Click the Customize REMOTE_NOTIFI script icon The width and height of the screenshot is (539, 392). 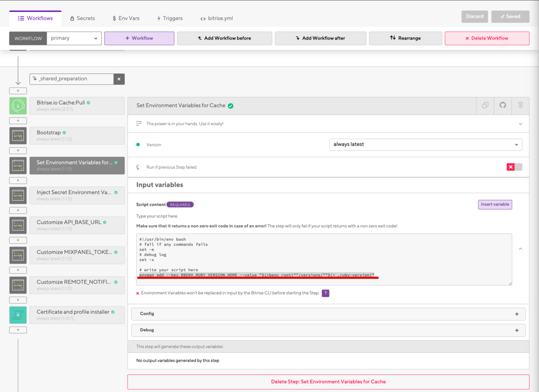pos(18,285)
